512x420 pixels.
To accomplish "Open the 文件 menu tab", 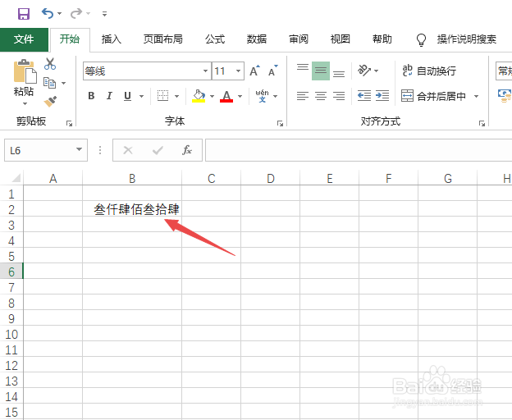I will [24, 39].
